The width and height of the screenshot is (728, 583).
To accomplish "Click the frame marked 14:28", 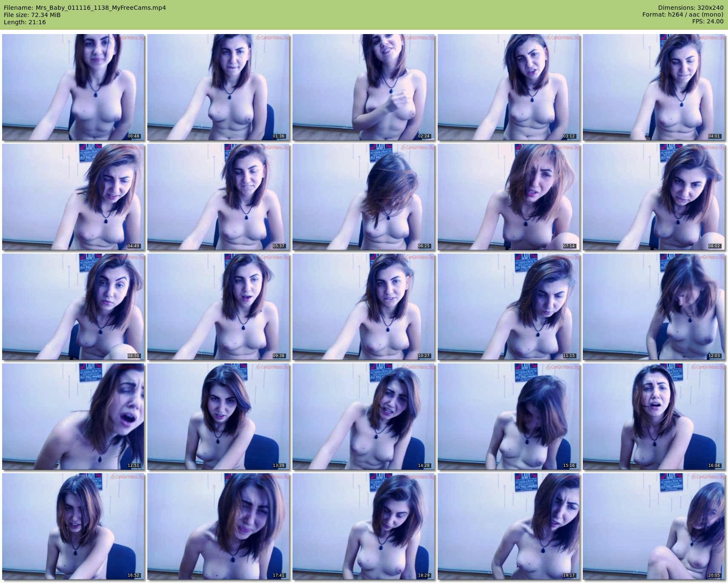I will (x=364, y=417).
